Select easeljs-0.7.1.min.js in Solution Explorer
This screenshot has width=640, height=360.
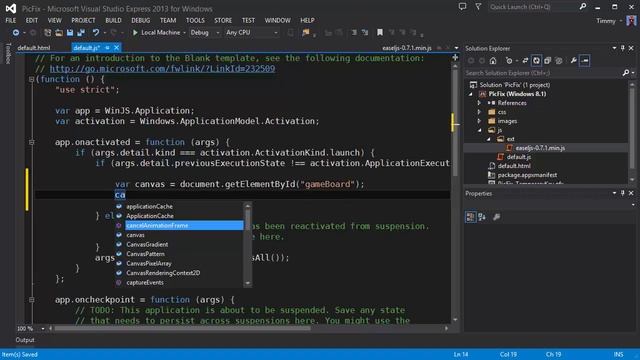pos(540,148)
